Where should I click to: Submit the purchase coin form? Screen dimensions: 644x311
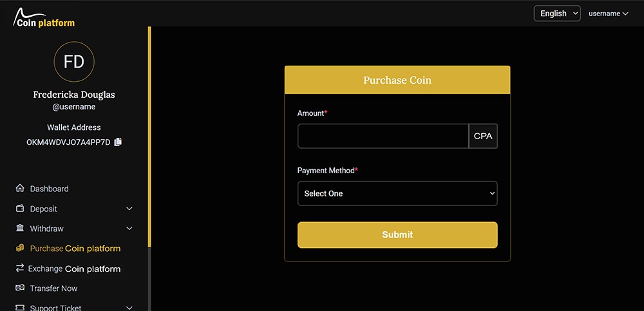397,235
